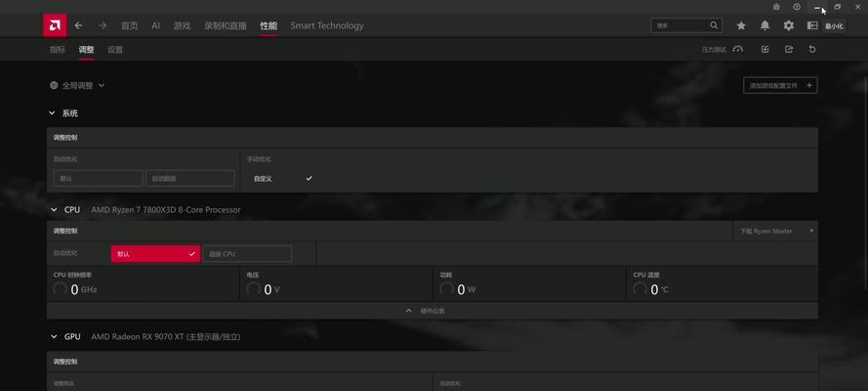The image size is (868, 391).
Task: Click AMD Ryzen 7 7800X3D processor name
Action: pyautogui.click(x=166, y=210)
